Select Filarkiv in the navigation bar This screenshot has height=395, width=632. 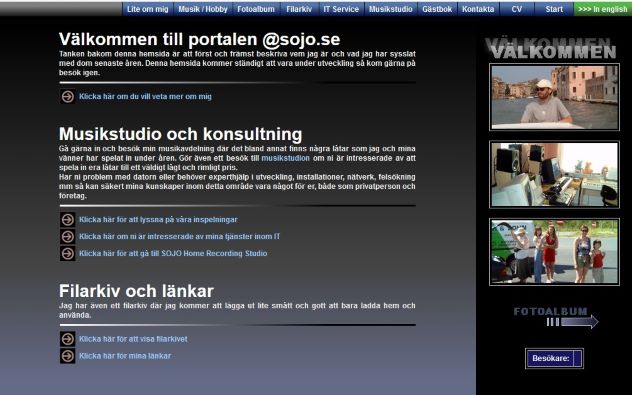tap(299, 9)
